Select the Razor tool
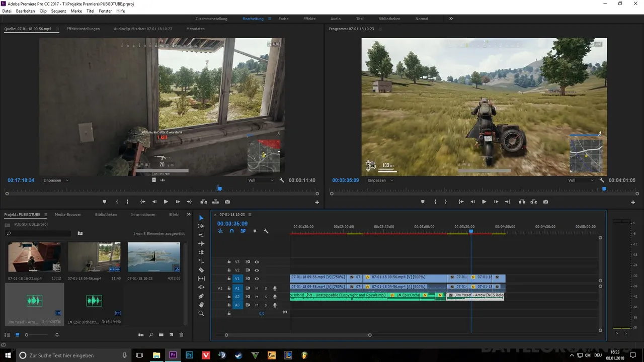This screenshot has width=644, height=362. tap(201, 270)
